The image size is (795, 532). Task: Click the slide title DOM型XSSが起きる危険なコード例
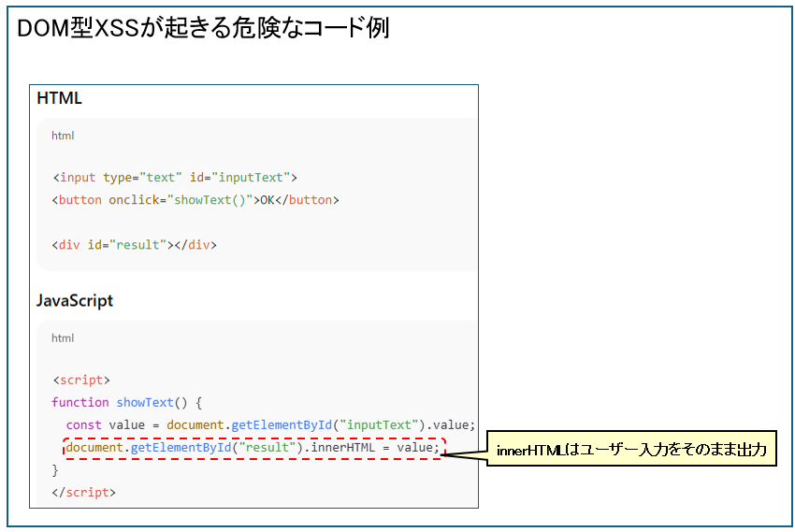coord(203,28)
